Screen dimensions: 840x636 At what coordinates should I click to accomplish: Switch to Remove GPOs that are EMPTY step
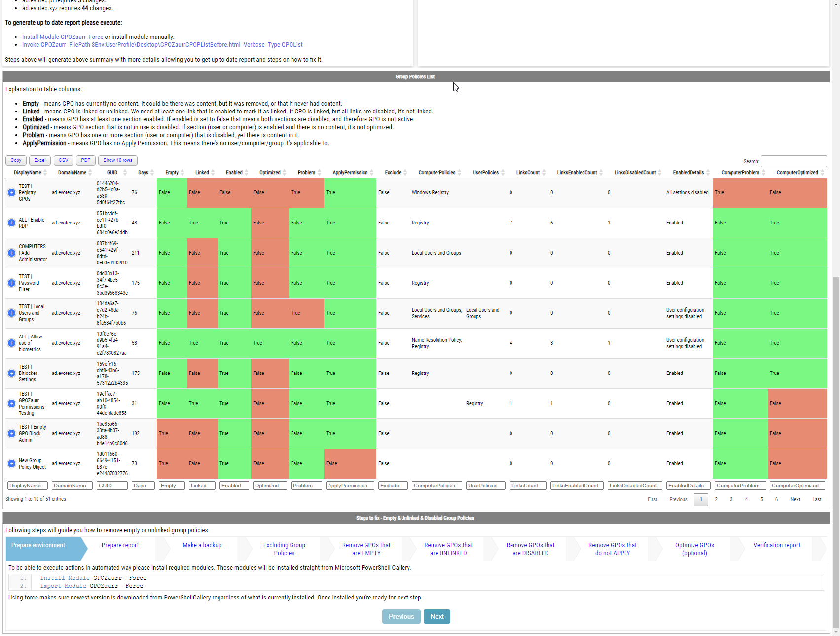(366, 549)
